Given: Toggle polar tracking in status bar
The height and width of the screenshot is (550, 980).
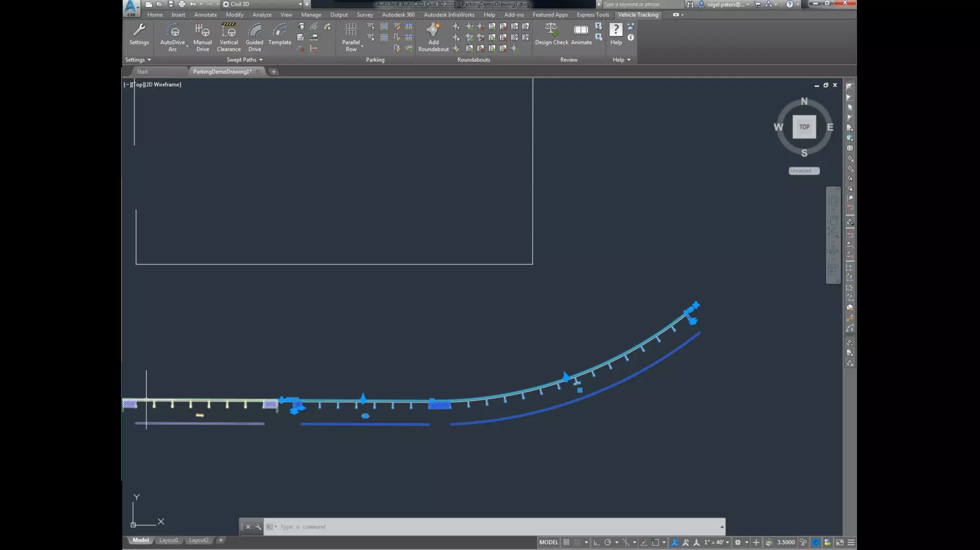Looking at the screenshot, I should pos(608,542).
